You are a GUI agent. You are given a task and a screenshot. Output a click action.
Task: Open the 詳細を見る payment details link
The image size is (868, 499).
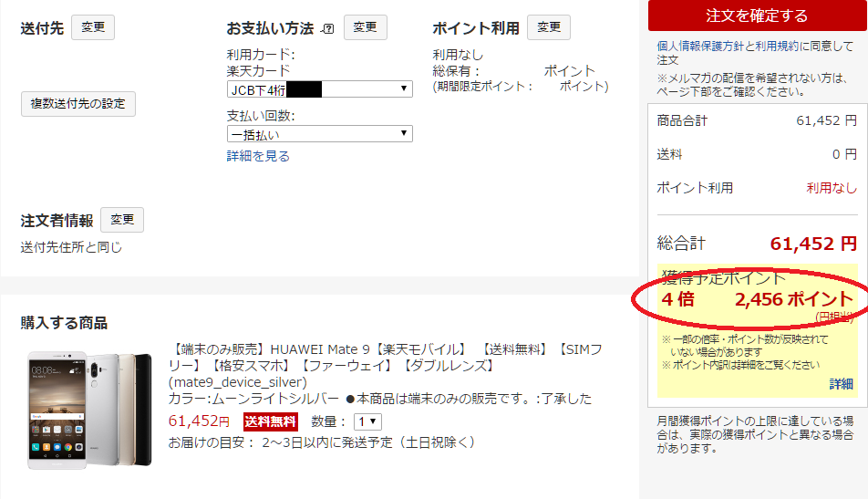pyautogui.click(x=258, y=156)
